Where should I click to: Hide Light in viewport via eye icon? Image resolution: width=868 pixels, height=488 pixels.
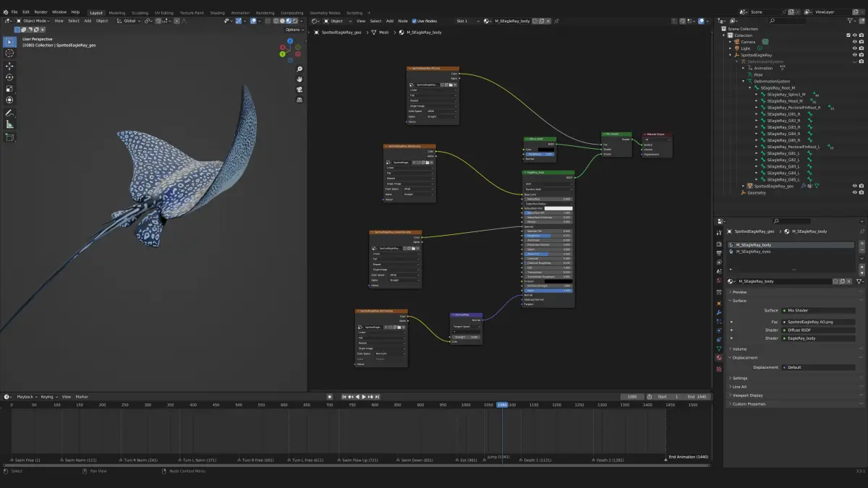coord(855,48)
